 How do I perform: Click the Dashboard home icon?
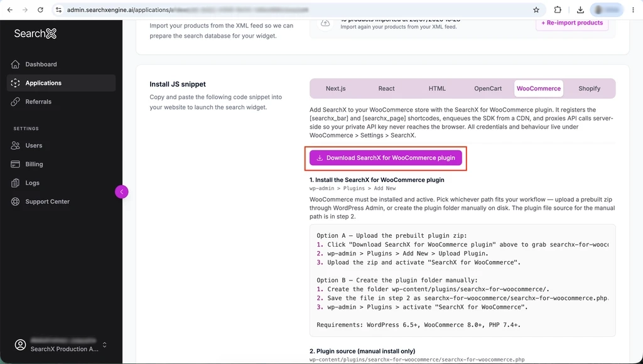click(x=15, y=65)
